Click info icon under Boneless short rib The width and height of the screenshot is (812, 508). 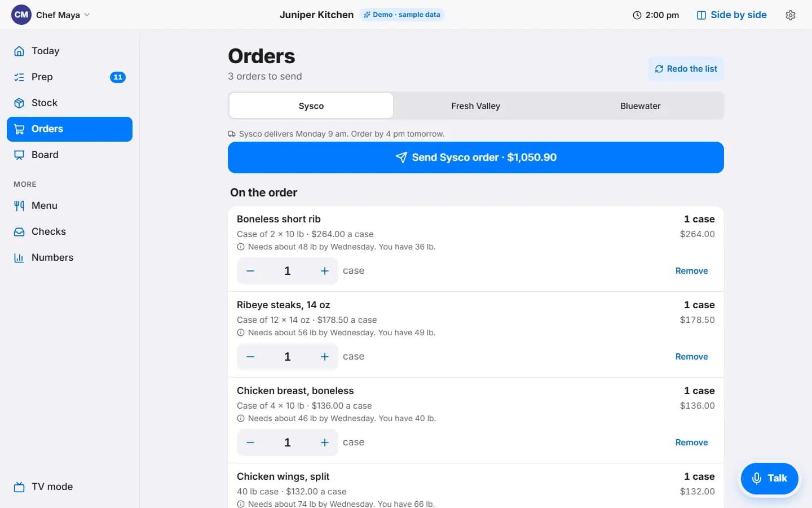pos(241,247)
